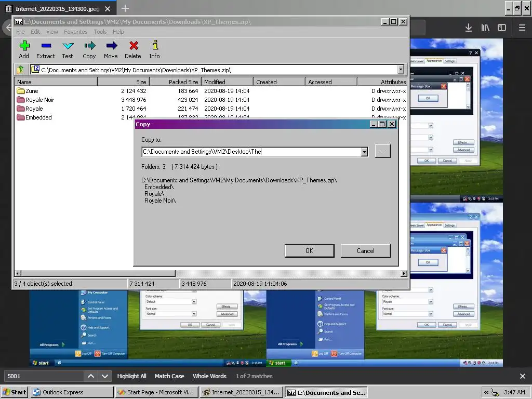Click the 7z icon in window title bar
Screen dimensions: 532x399
pos(19,22)
